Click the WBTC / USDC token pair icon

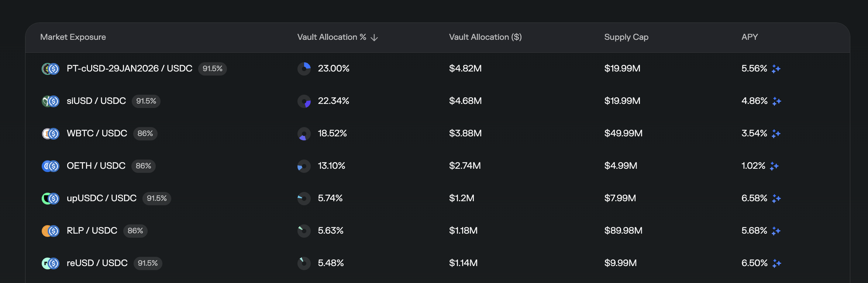[x=51, y=134]
